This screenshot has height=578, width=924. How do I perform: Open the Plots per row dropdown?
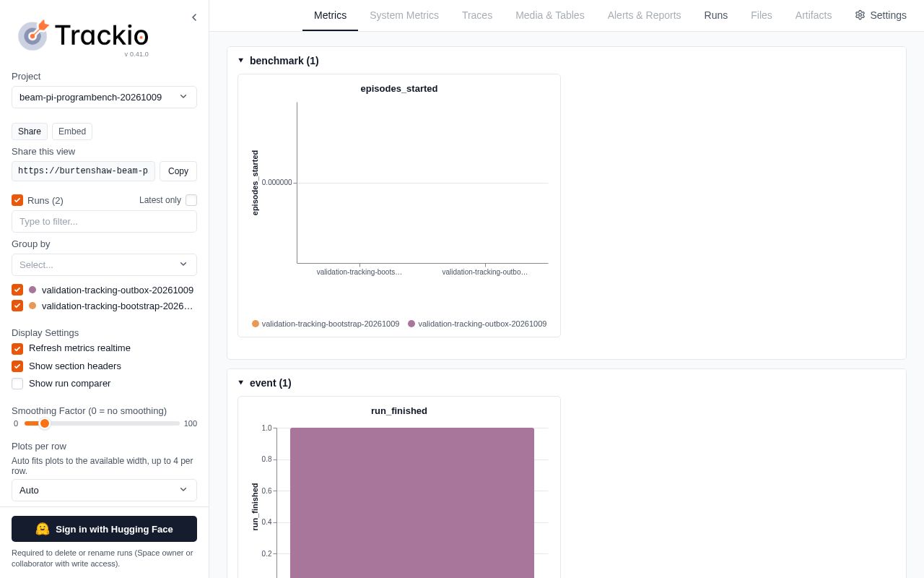click(104, 490)
